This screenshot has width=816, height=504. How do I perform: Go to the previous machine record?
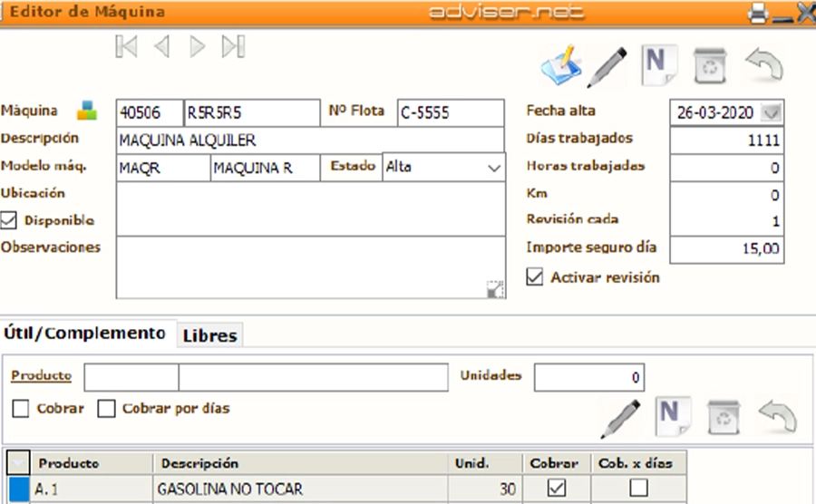pyautogui.click(x=162, y=47)
